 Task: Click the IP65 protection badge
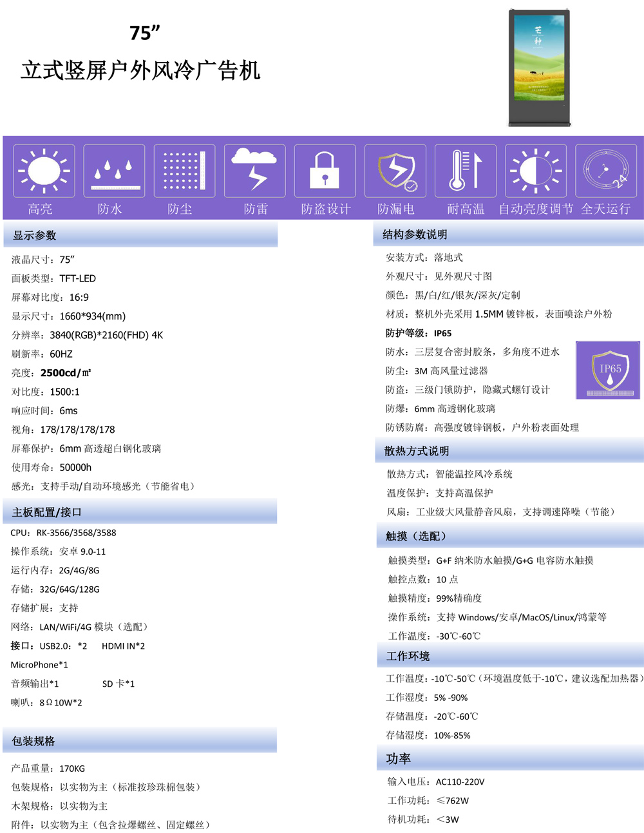606,370
